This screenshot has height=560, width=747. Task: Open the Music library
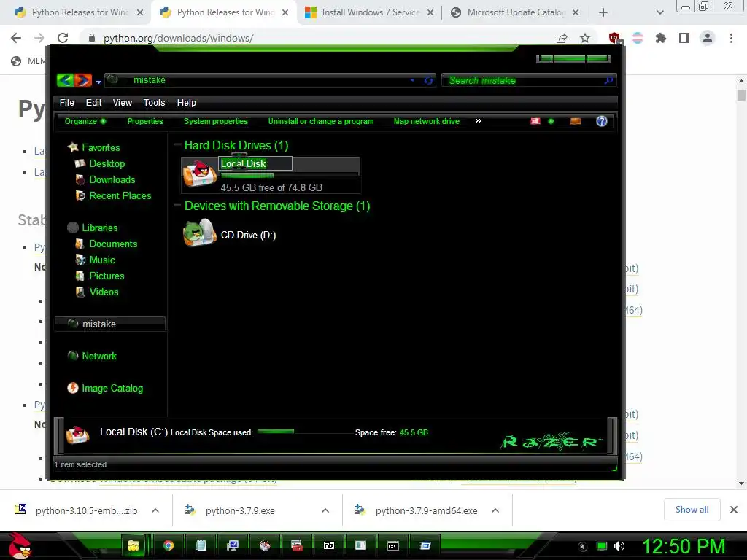click(102, 260)
